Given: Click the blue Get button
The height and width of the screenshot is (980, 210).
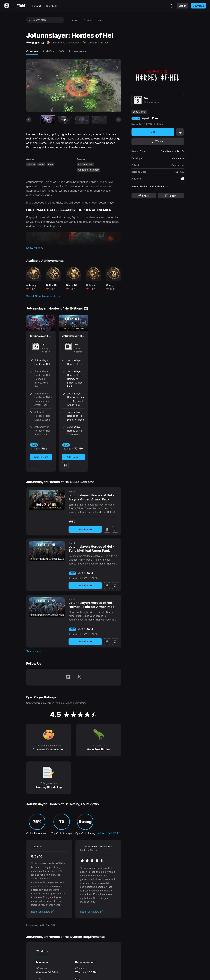Looking at the screenshot, I should (x=153, y=132).
